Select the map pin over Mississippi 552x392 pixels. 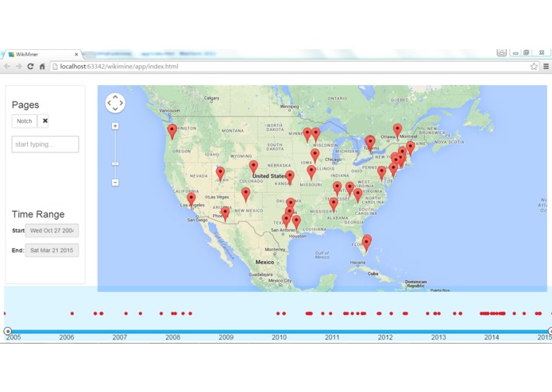[334, 205]
